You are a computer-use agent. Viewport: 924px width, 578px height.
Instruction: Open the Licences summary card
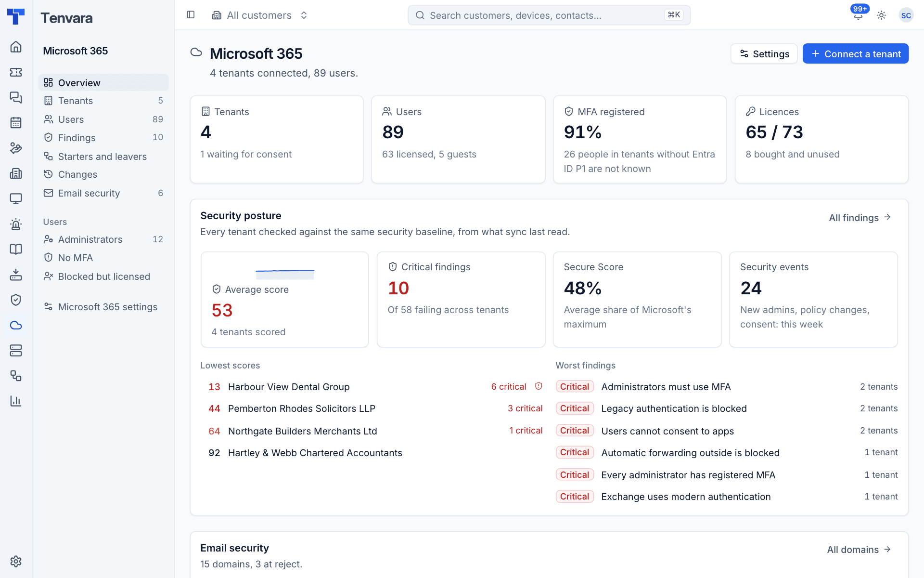click(821, 139)
